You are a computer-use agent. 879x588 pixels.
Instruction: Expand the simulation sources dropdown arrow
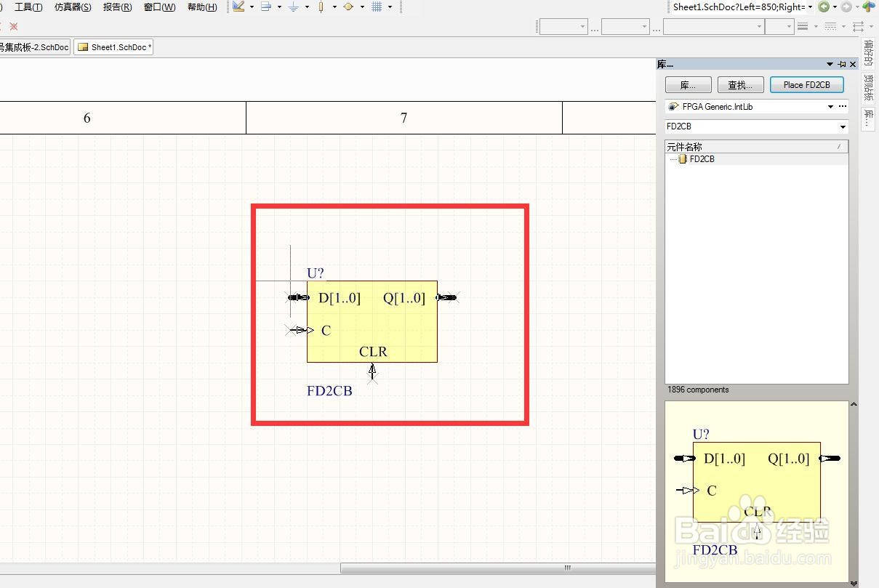tap(362, 7)
